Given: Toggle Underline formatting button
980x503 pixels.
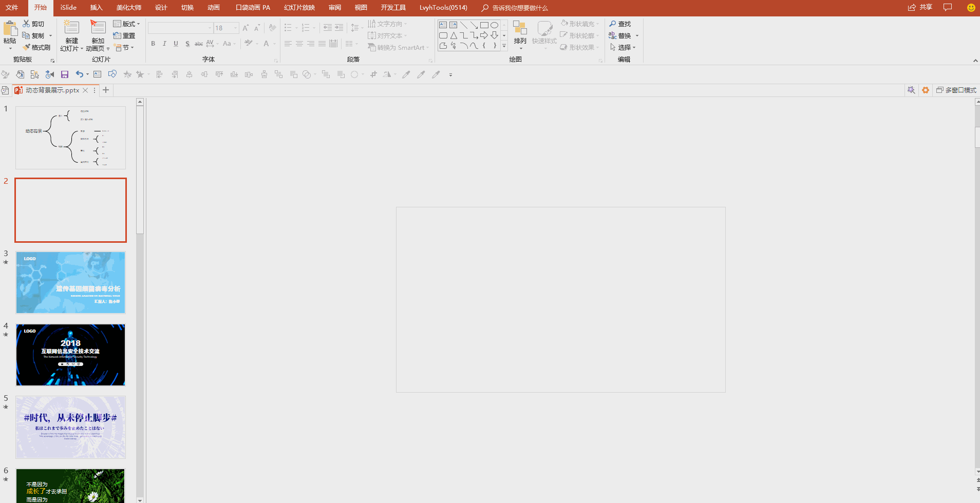Looking at the screenshot, I should pyautogui.click(x=176, y=44).
